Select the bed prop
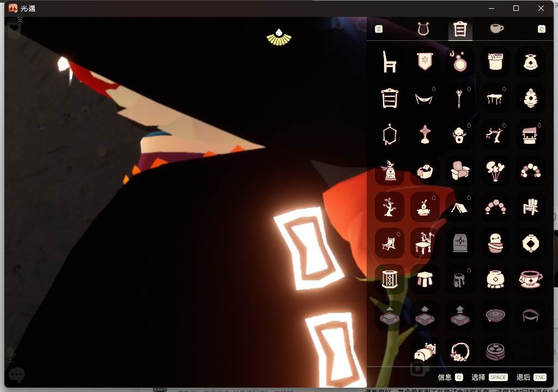 (424, 352)
